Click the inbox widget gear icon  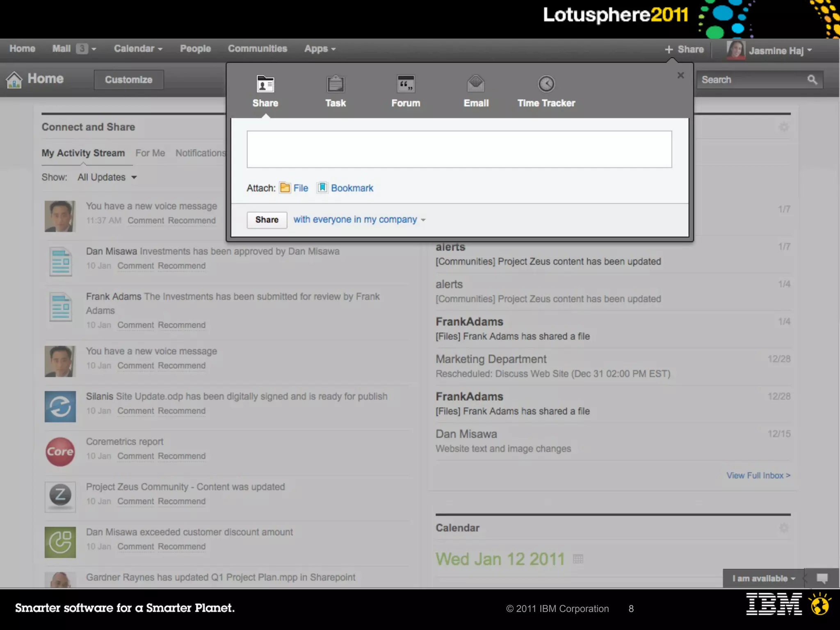point(784,127)
